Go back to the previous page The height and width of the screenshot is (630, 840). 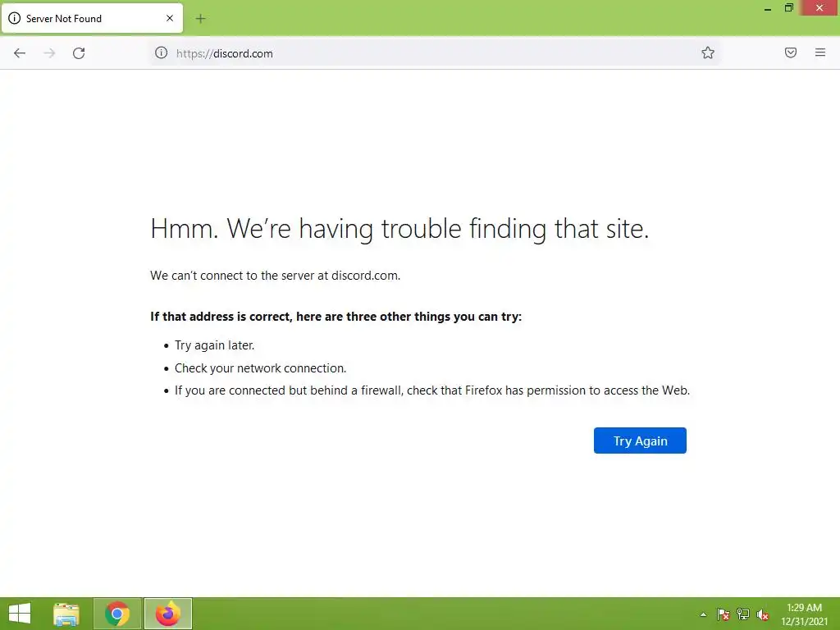coord(20,53)
